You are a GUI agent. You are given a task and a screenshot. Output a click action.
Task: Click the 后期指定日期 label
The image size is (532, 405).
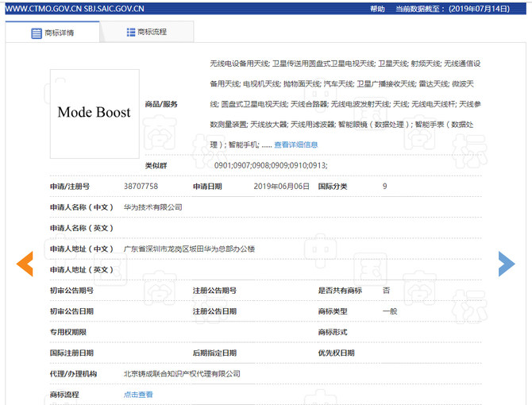214,353
